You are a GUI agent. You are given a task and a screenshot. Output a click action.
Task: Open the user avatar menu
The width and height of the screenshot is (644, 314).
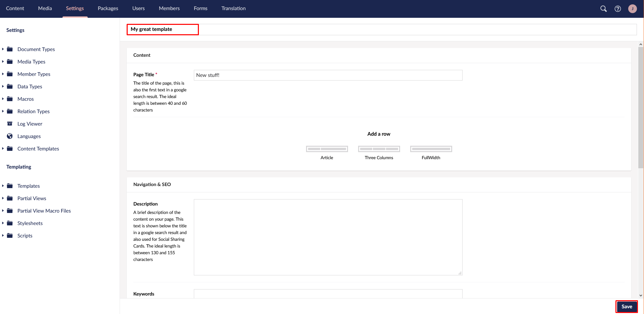click(x=632, y=9)
